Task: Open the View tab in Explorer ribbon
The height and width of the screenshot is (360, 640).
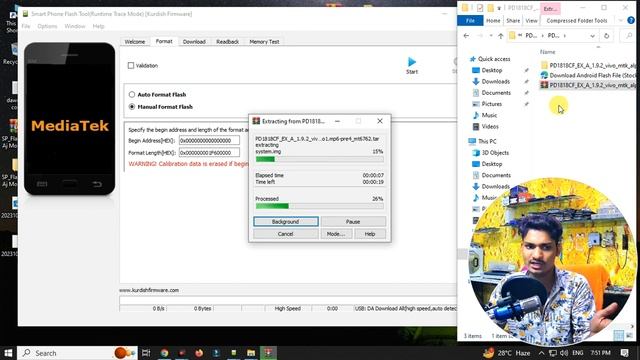Action: point(531,20)
